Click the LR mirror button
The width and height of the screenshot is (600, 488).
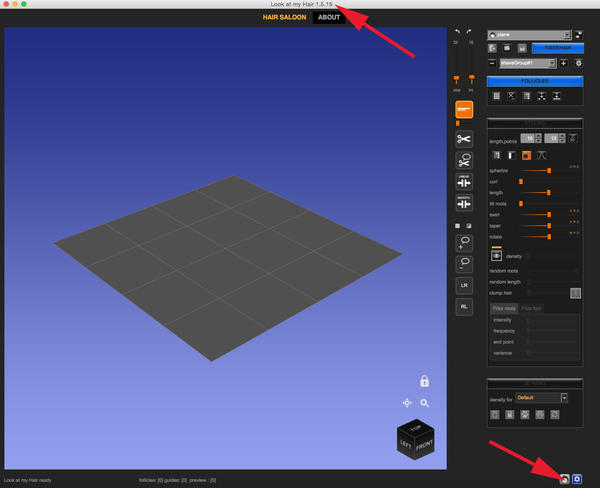pos(464,286)
